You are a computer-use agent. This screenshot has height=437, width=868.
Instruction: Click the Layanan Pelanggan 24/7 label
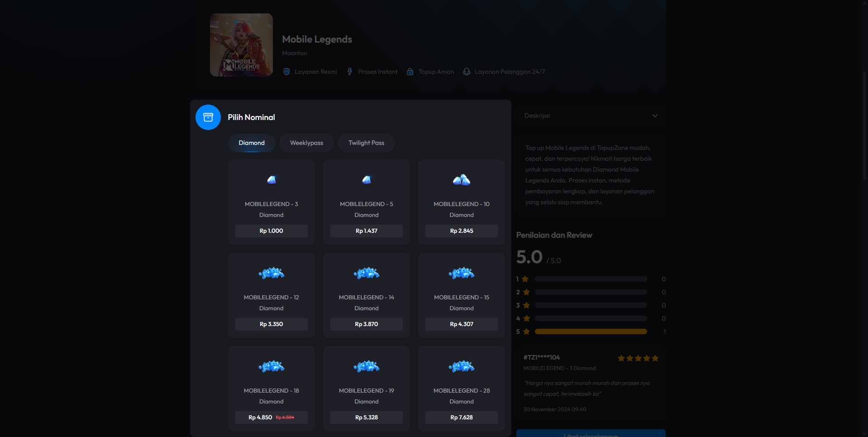(510, 72)
